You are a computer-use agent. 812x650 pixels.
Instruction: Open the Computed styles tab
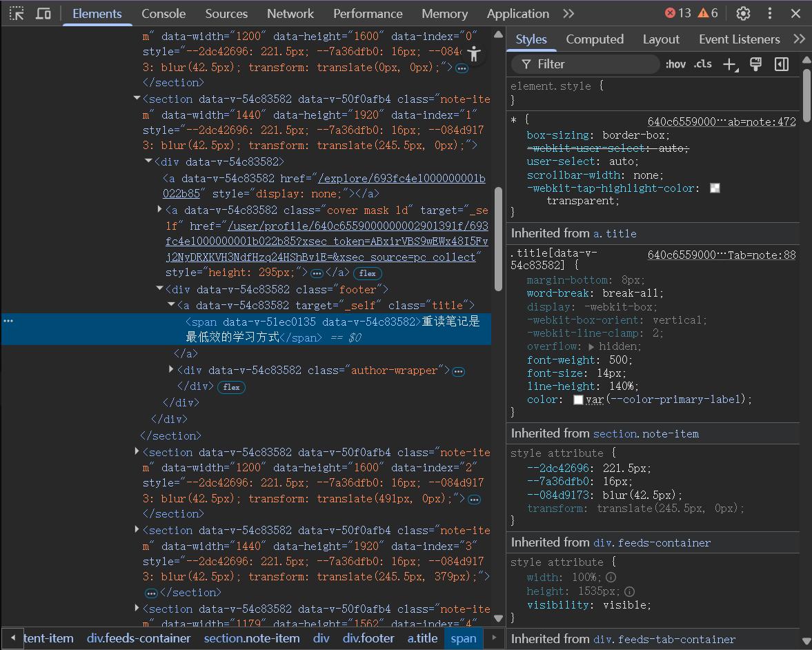point(595,39)
